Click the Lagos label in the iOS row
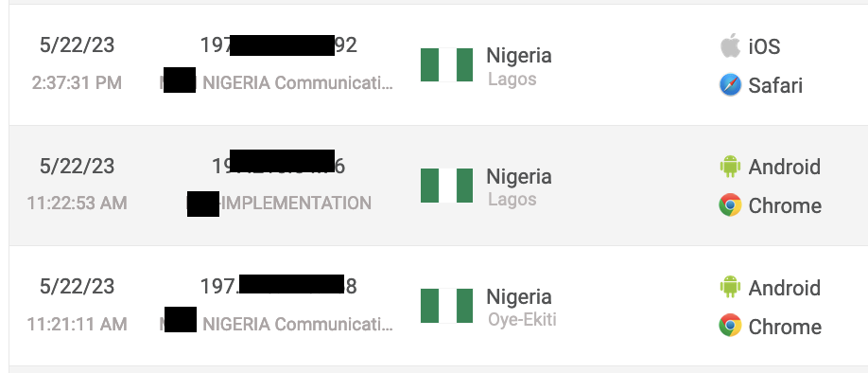The width and height of the screenshot is (868, 373). tap(512, 79)
